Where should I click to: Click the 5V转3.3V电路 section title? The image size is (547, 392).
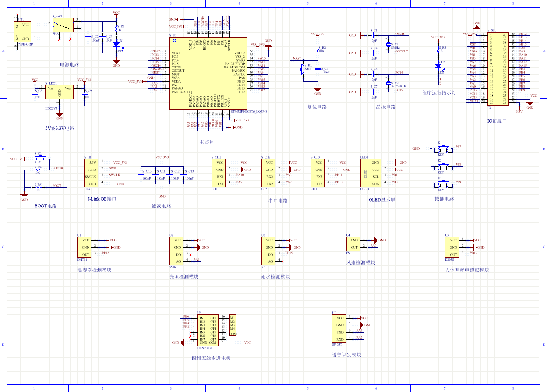pos(60,128)
